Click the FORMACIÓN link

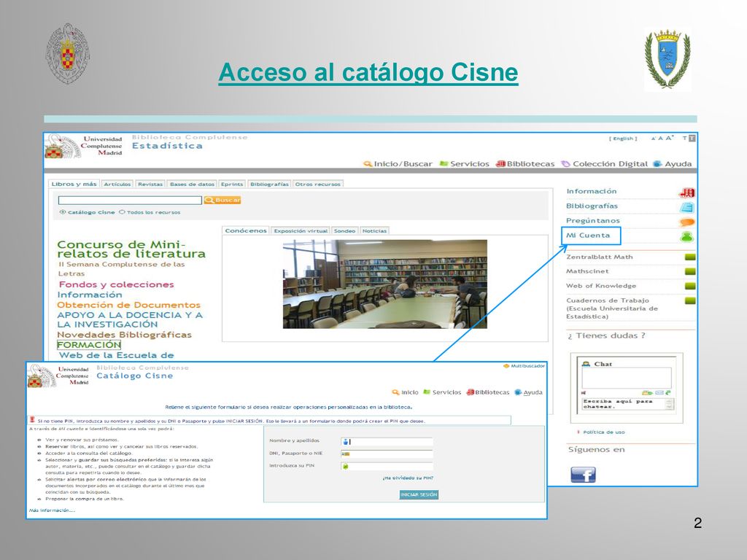point(89,345)
